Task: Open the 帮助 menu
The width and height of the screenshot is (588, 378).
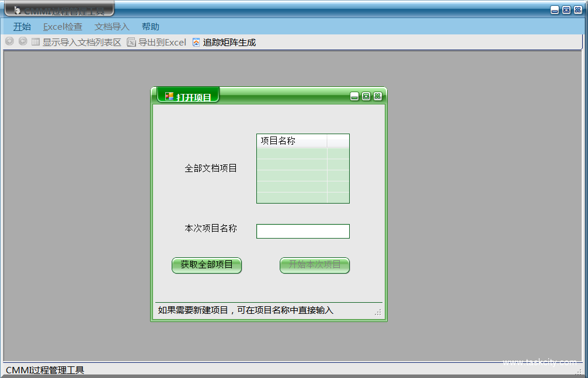Action: tap(149, 26)
